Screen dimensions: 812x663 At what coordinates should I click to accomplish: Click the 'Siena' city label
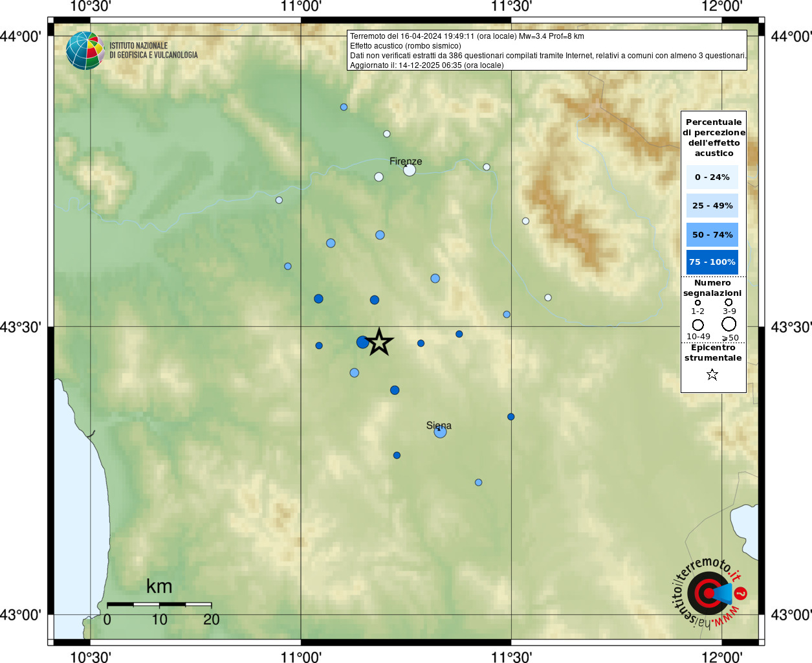pos(439,425)
